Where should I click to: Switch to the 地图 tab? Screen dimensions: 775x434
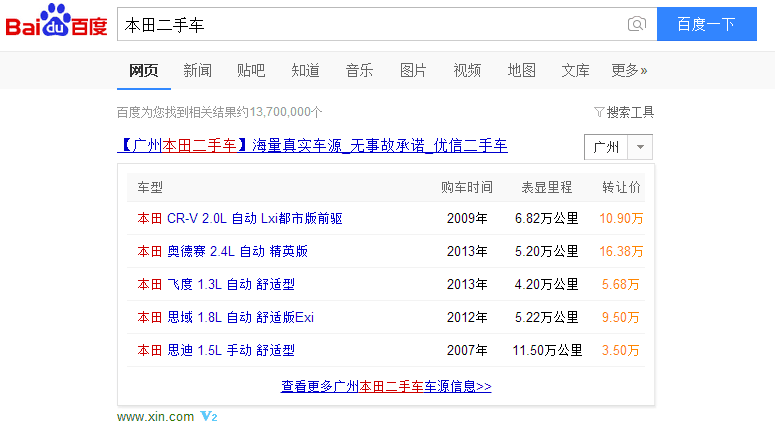[x=521, y=70]
